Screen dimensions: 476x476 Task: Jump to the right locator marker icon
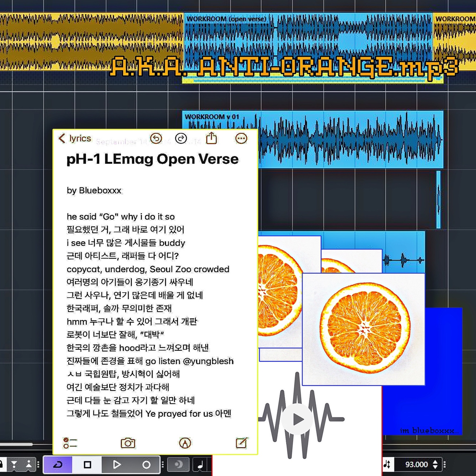pos(29,464)
